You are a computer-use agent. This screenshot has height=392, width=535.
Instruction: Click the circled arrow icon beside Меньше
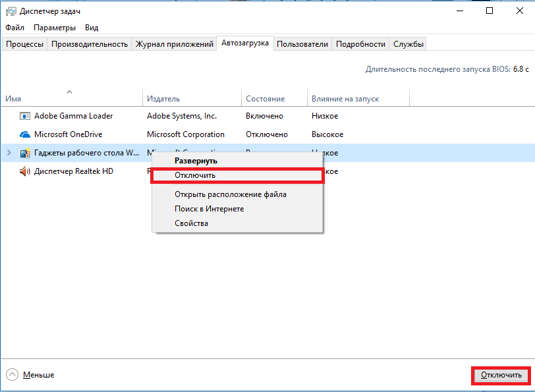coord(13,375)
